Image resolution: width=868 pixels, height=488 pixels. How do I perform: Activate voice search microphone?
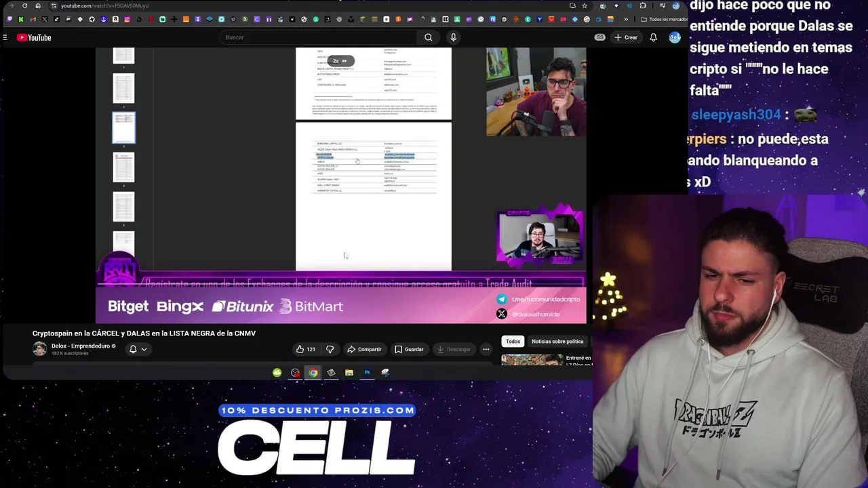point(453,37)
